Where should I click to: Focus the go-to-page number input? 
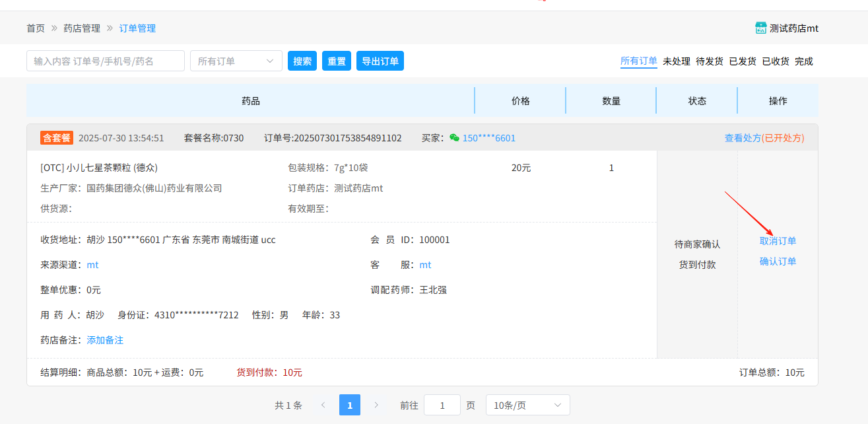coord(442,405)
